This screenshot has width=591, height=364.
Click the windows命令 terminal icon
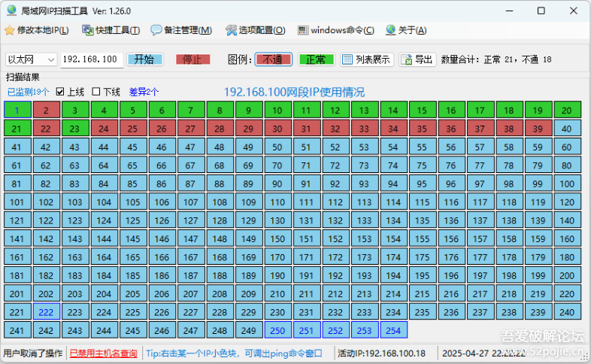pyautogui.click(x=303, y=30)
